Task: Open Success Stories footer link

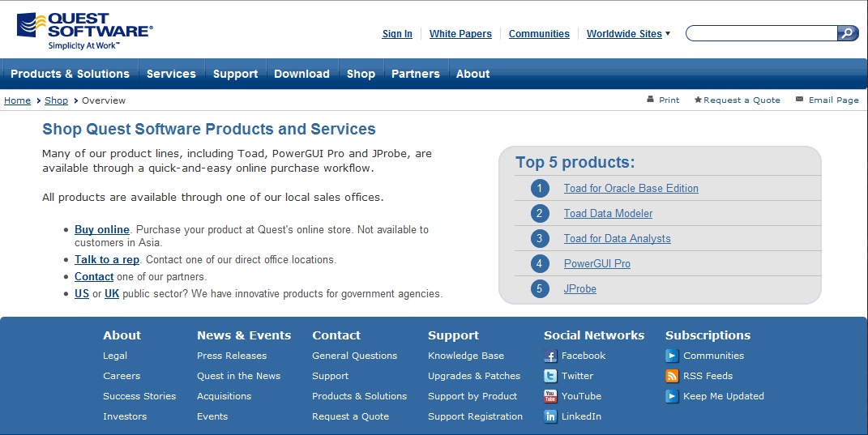Action: click(139, 396)
